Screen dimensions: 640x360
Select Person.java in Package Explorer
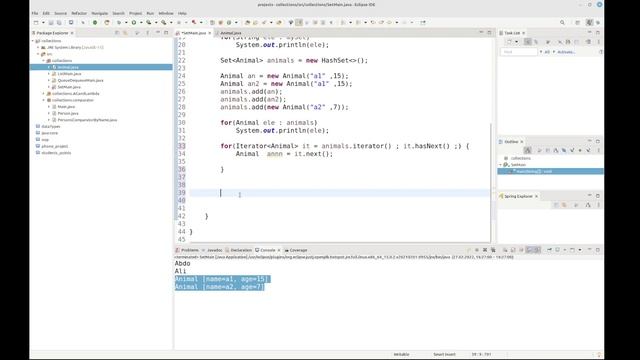click(68, 113)
